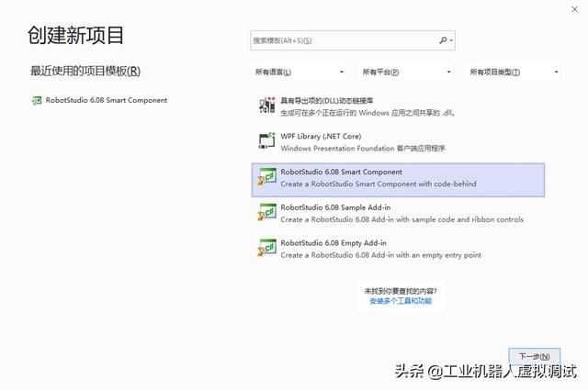Screen dimensions: 588x390
Task: Click the 未找到你要查找的内容? text
Action: 401,291
